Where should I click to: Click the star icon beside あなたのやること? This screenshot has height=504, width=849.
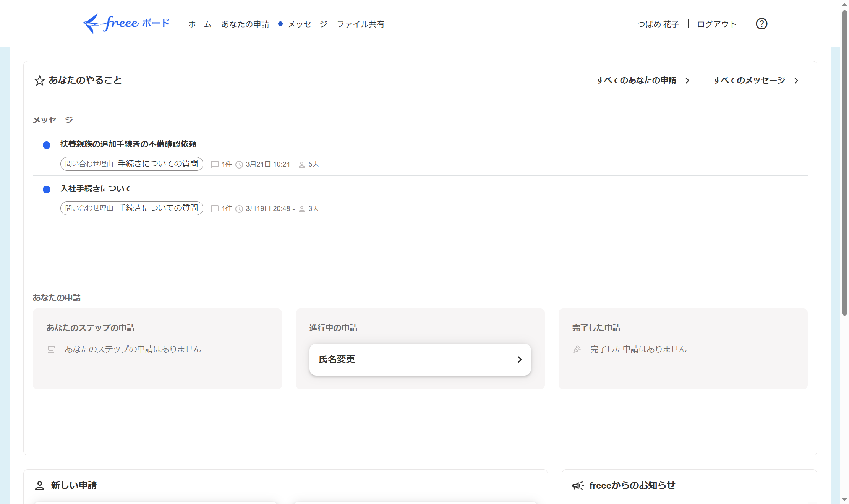39,81
